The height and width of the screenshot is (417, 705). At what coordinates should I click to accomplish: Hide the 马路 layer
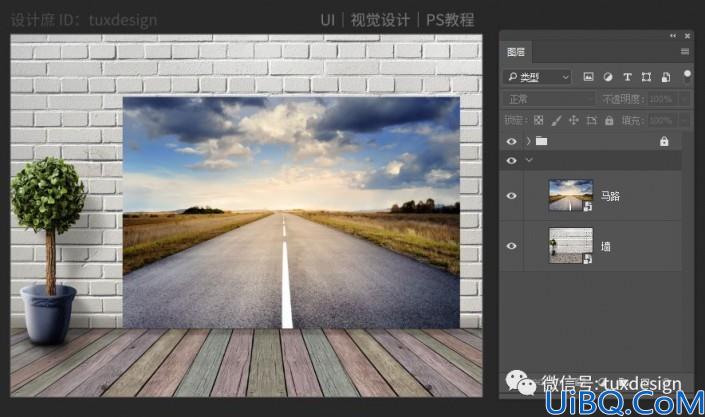pos(511,196)
